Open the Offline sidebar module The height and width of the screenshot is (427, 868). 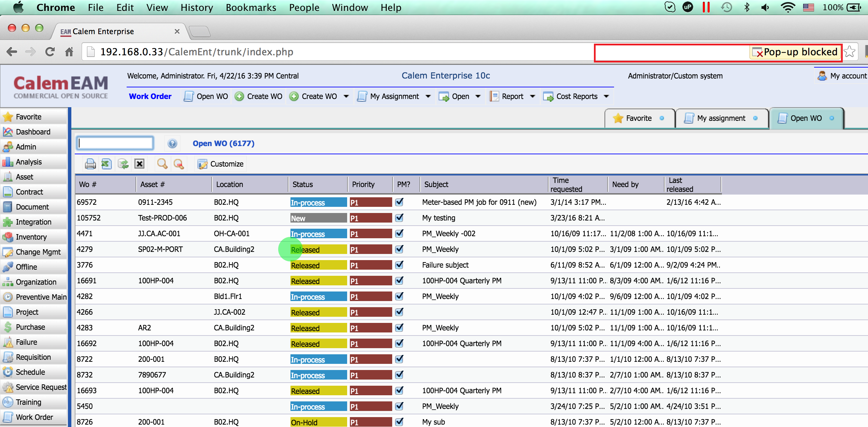[34, 267]
